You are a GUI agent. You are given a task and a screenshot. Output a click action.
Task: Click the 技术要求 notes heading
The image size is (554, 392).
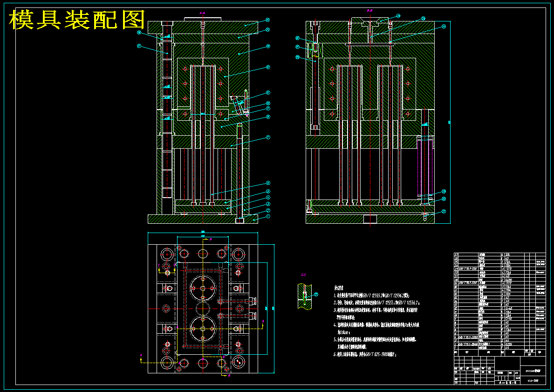click(340, 288)
